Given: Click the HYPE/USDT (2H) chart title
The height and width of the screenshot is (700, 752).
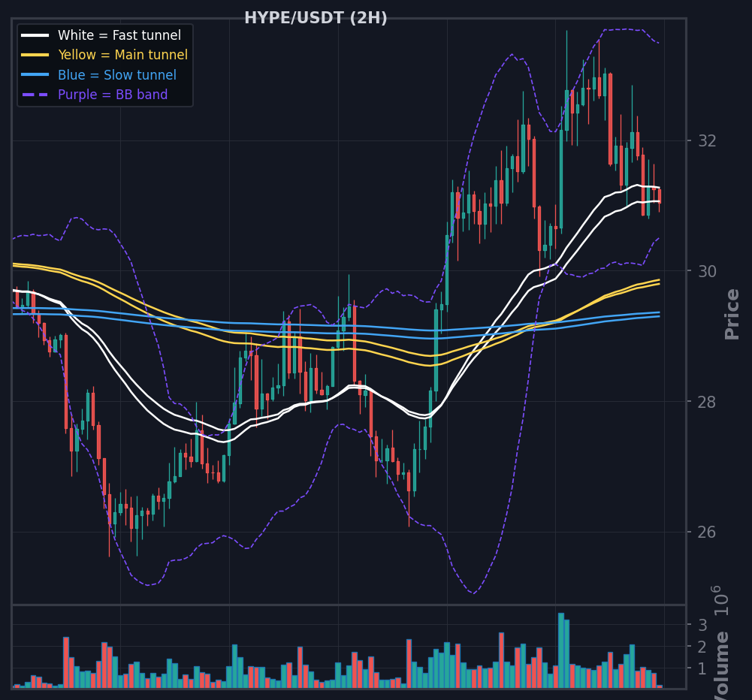Looking at the screenshot, I should point(316,18).
